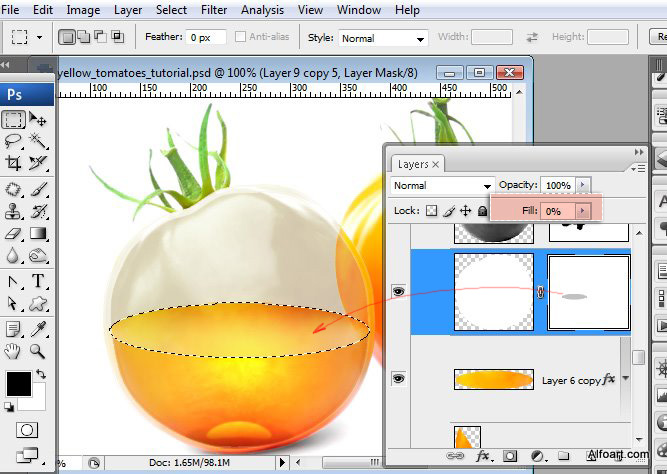Viewport: 667px width, 474px height.
Task: Hide the selected Layer 9 copy 5
Action: 399,291
